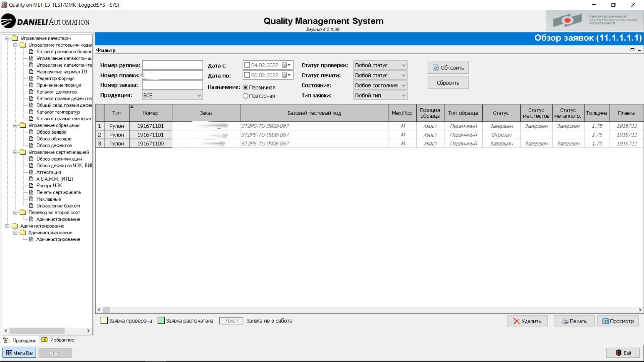Click the Сбросить button
The width and height of the screenshot is (644, 362).
pos(448,83)
